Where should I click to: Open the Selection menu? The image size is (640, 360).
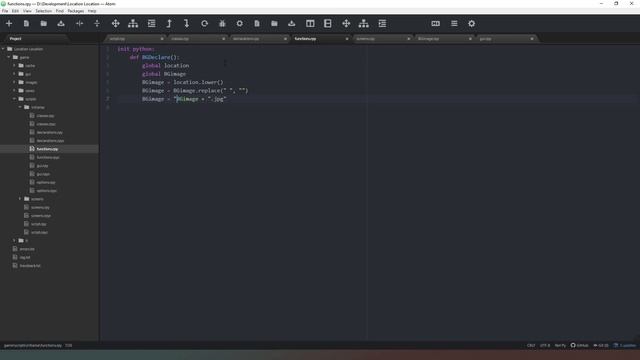click(x=43, y=11)
